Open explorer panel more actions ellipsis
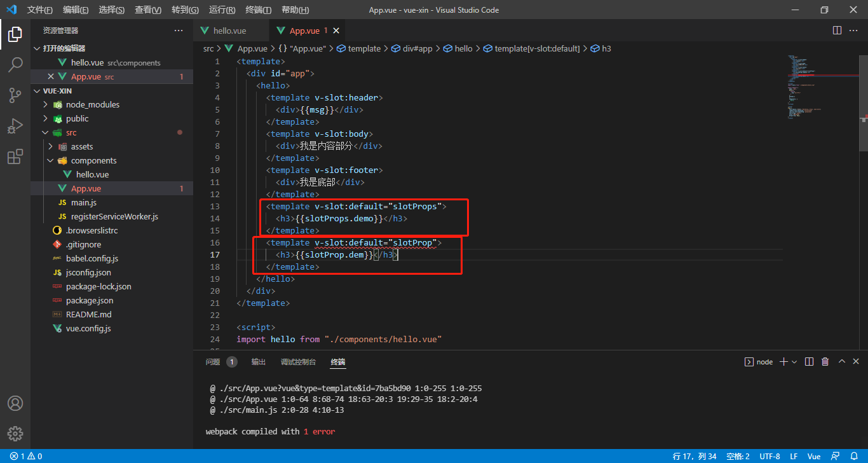 (x=179, y=31)
